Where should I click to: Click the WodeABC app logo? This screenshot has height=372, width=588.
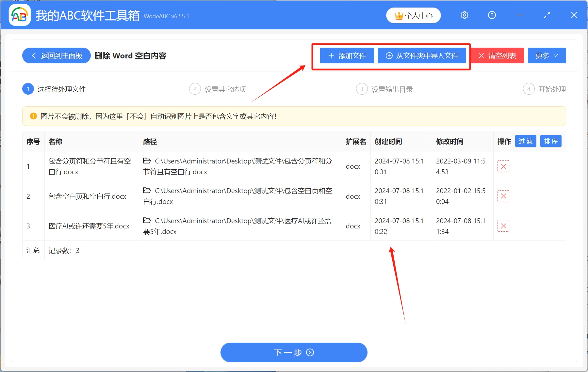(x=20, y=15)
